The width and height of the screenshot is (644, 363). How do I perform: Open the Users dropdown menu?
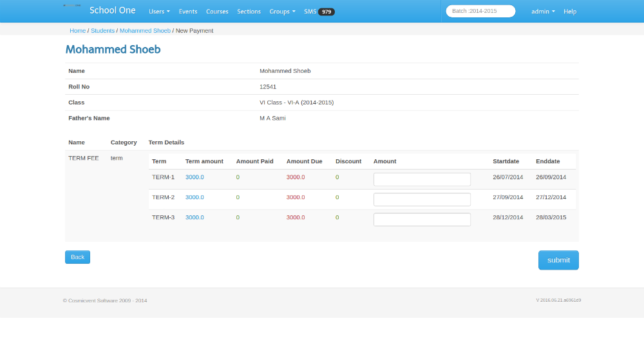[159, 12]
